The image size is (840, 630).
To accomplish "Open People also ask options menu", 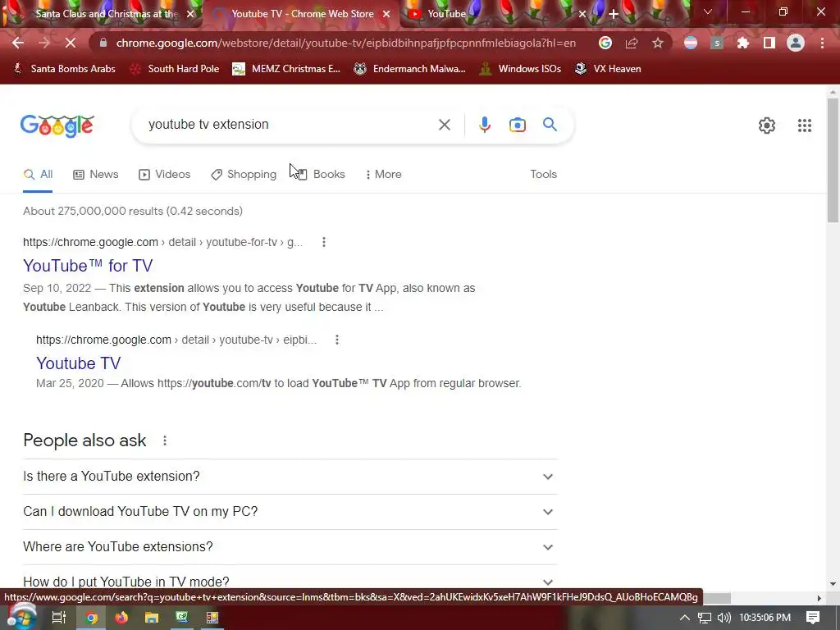I will (164, 441).
